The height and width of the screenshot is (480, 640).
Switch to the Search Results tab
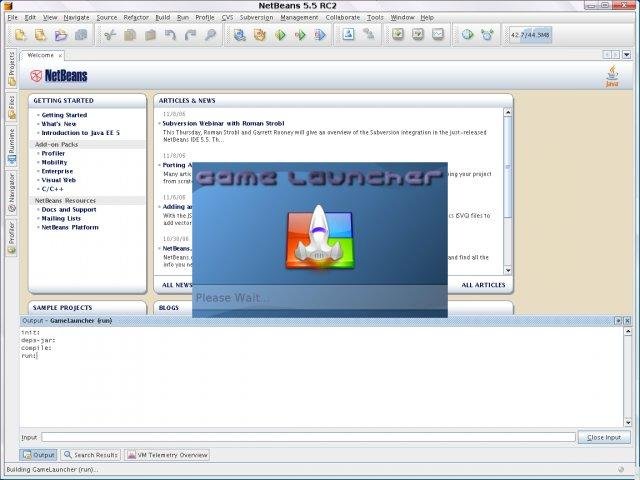pyautogui.click(x=91, y=455)
